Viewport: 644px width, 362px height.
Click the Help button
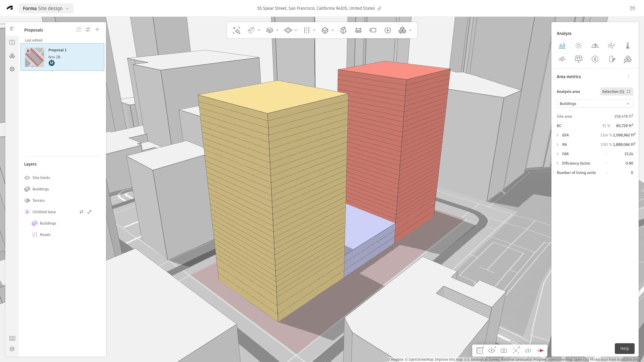click(624, 349)
